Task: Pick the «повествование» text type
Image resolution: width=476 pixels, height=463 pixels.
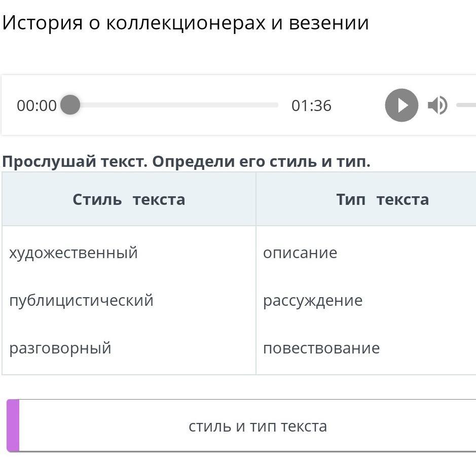Action: (321, 348)
